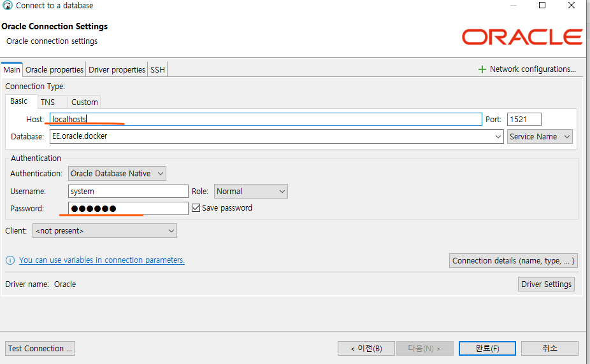
Task: Select the Custom connection type tab
Action: pos(84,102)
